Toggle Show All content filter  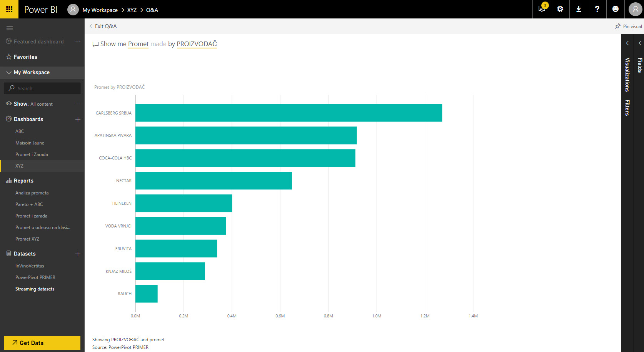33,104
